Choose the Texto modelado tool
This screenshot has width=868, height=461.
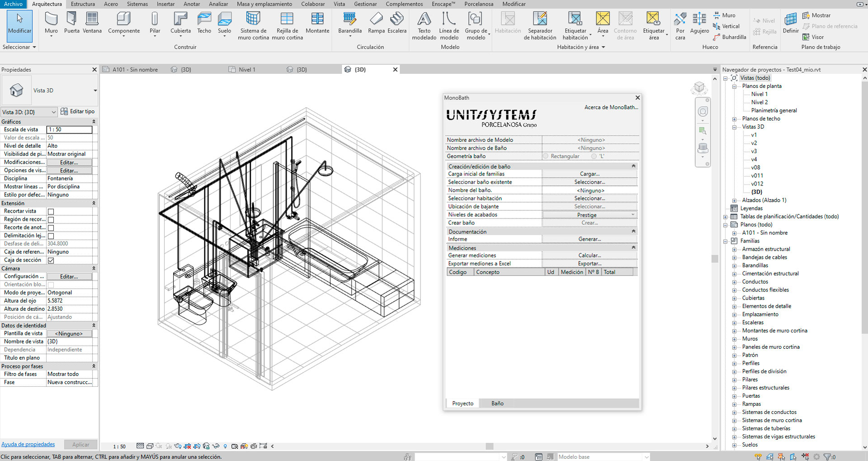424,26
